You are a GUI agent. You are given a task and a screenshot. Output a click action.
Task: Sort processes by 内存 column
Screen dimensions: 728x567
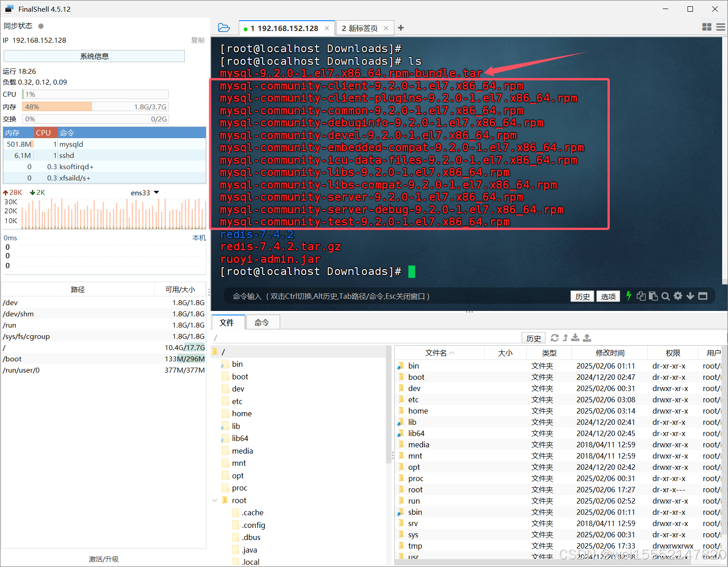point(18,133)
